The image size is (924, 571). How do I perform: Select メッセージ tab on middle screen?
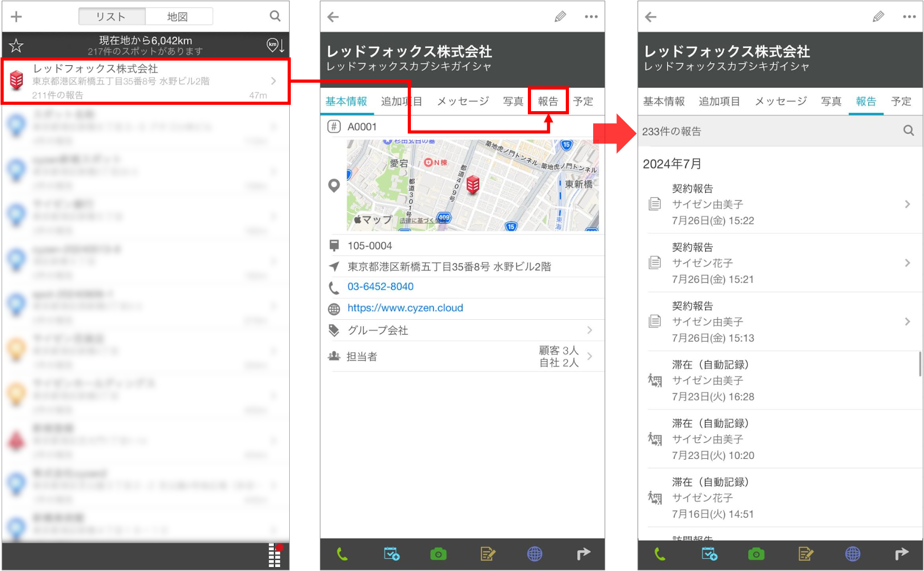[463, 101]
